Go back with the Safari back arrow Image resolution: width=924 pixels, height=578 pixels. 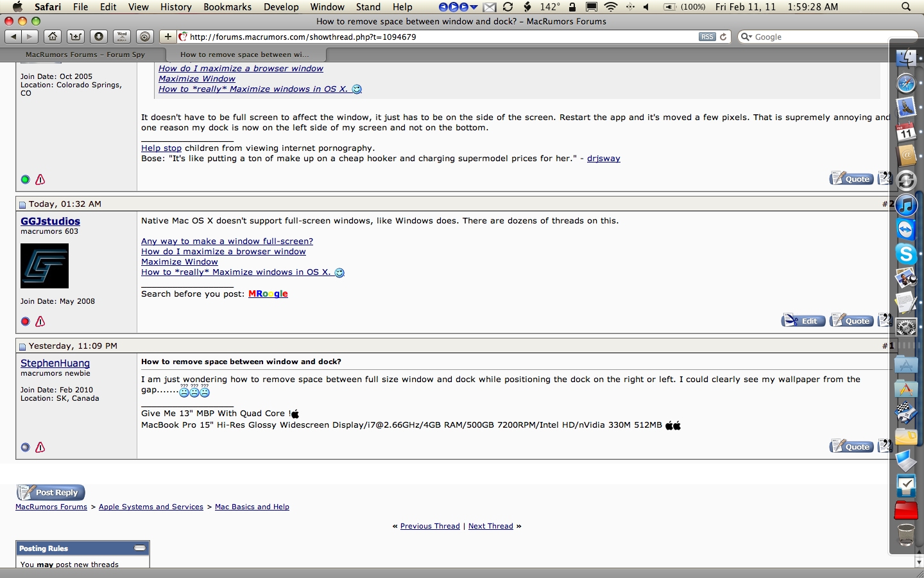tap(13, 37)
